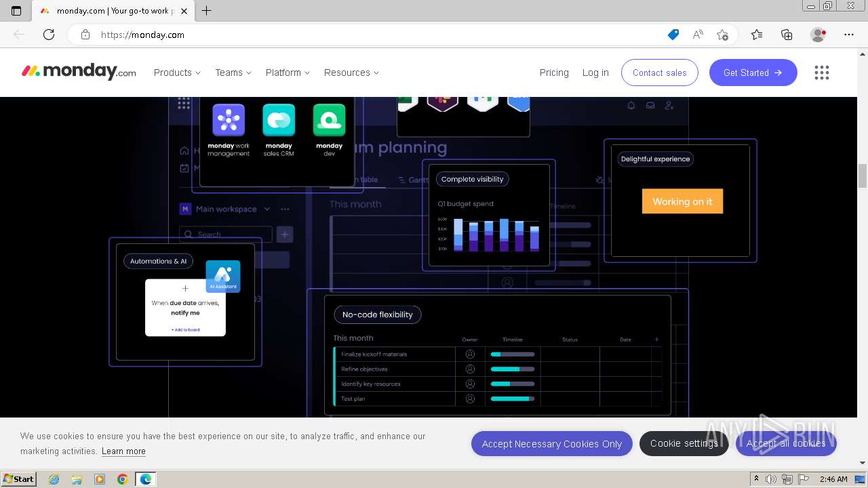Click the Delightful experience label
868x488 pixels.
[656, 159]
